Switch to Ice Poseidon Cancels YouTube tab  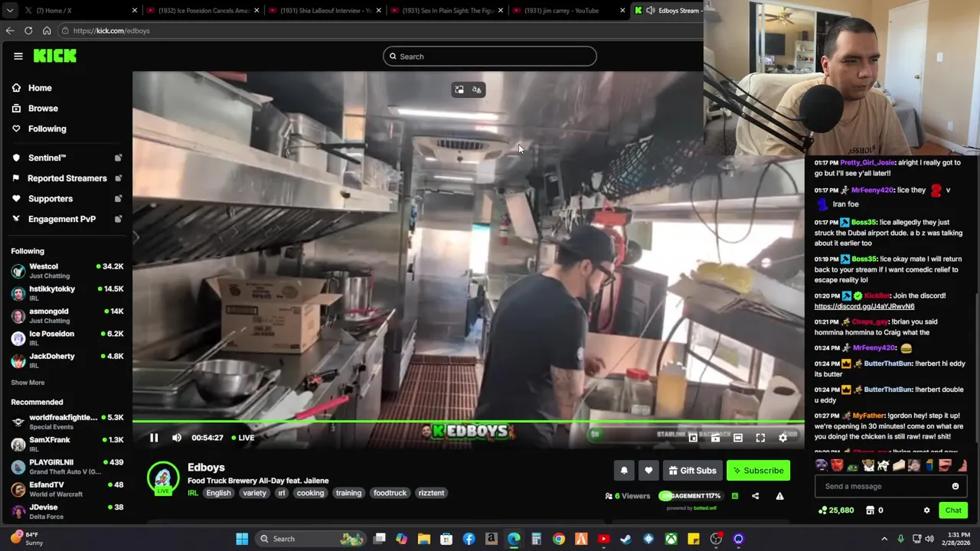(x=203, y=11)
